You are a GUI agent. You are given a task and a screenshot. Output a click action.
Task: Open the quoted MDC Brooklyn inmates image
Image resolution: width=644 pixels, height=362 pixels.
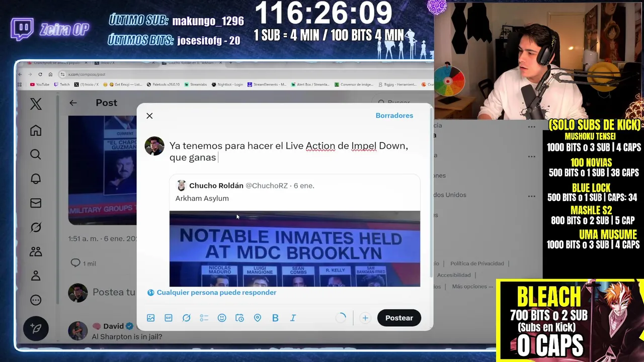coord(294,249)
